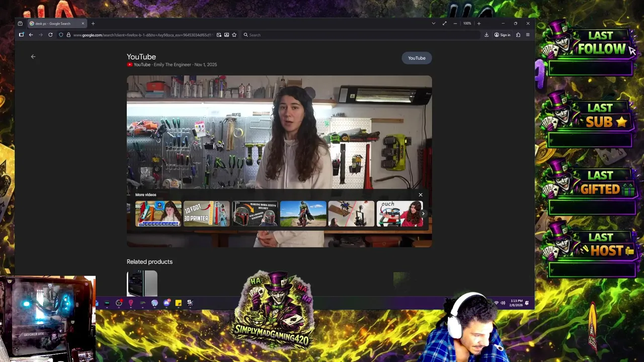This screenshot has width=644, height=362.
Task: Click the taskbar clock showing 1:15 PM
Action: [x=516, y=303]
